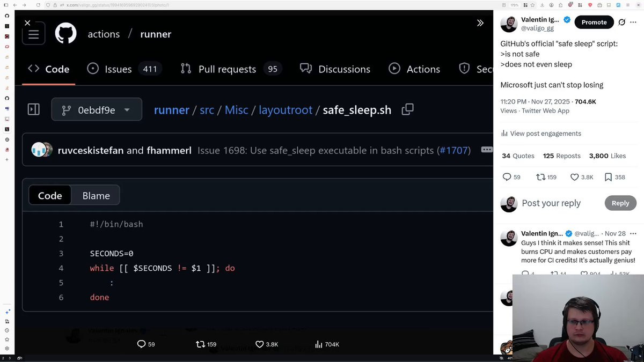Switch to Discussions tab
This screenshot has height=362, width=644.
pyautogui.click(x=335, y=69)
